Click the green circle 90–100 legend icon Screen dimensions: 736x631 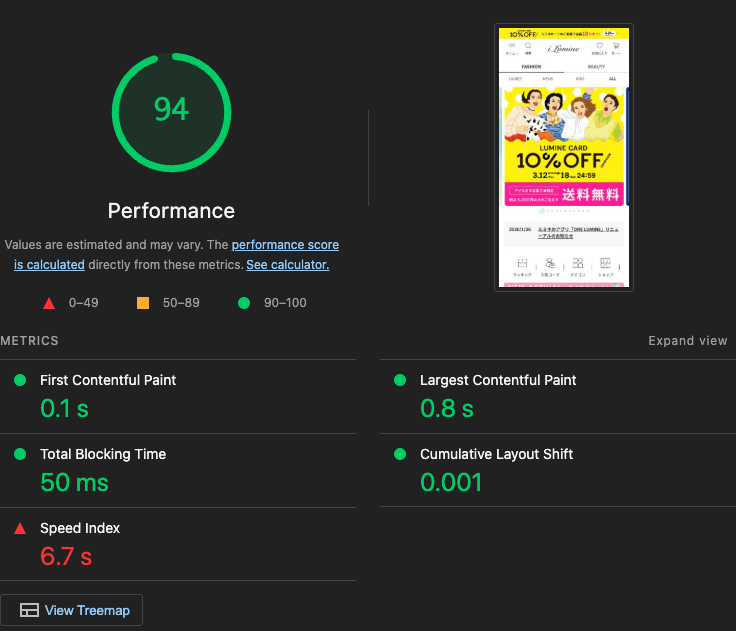243,303
